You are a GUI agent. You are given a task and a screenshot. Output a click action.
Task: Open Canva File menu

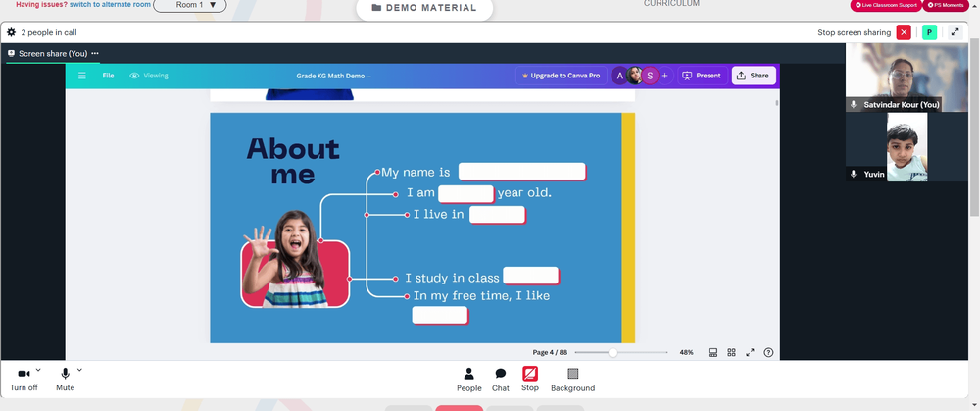(x=108, y=76)
